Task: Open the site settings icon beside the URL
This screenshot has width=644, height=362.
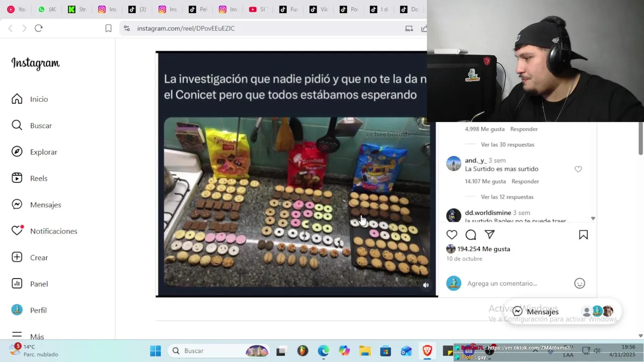Action: [x=127, y=28]
